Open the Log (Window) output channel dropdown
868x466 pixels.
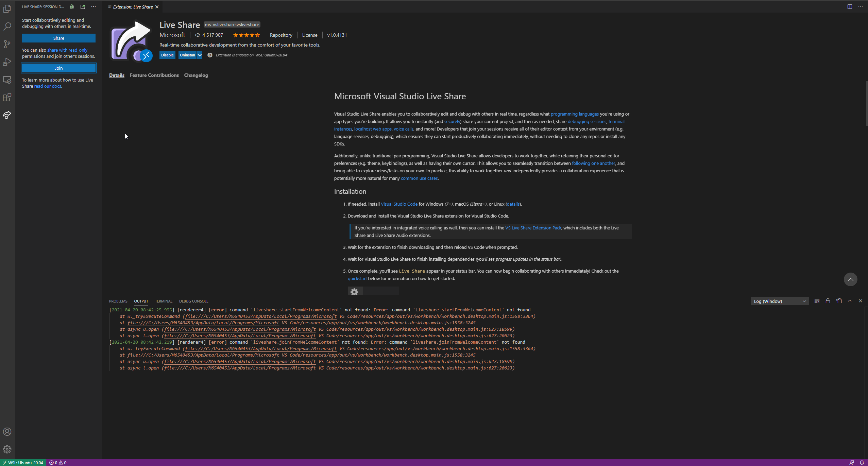point(780,301)
